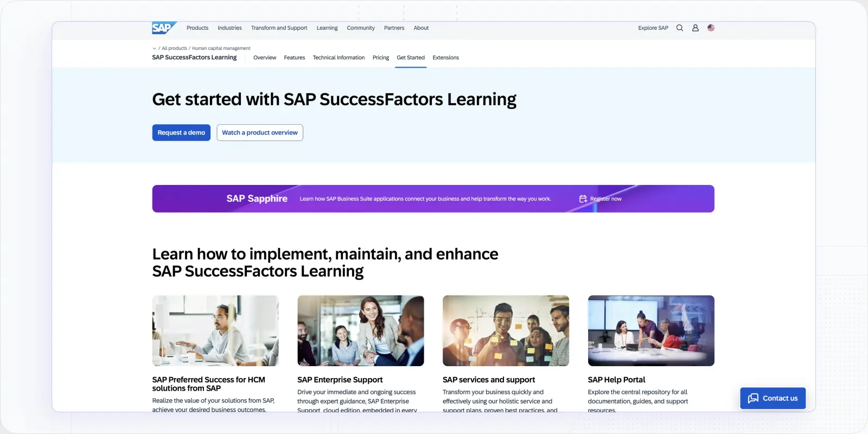Select the US flag language icon
Image resolution: width=868 pixels, height=434 pixels.
[x=711, y=28]
